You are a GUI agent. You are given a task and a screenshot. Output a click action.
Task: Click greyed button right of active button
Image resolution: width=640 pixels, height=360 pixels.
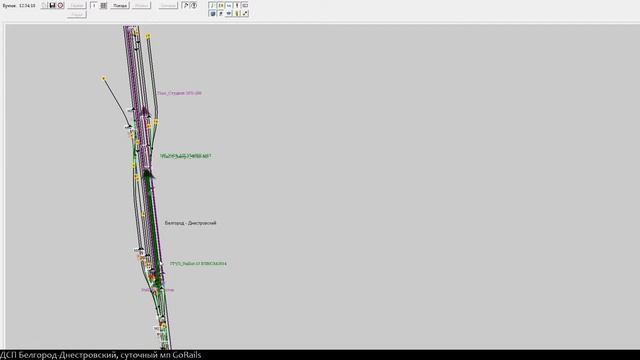click(141, 6)
